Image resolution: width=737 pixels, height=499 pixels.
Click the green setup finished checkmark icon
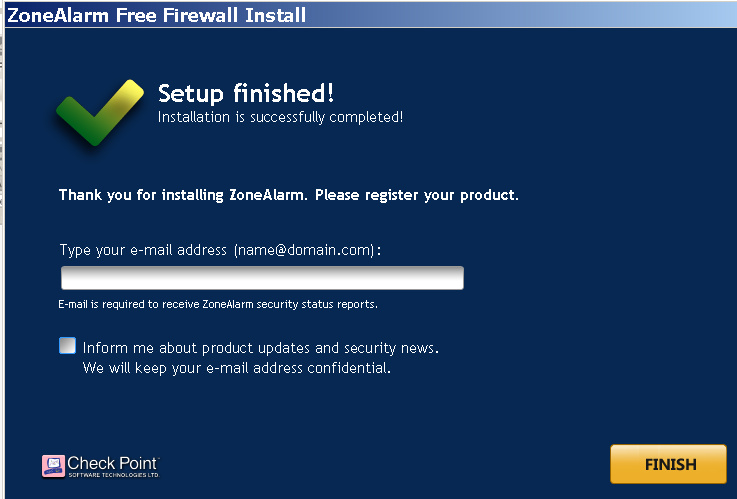tap(100, 112)
